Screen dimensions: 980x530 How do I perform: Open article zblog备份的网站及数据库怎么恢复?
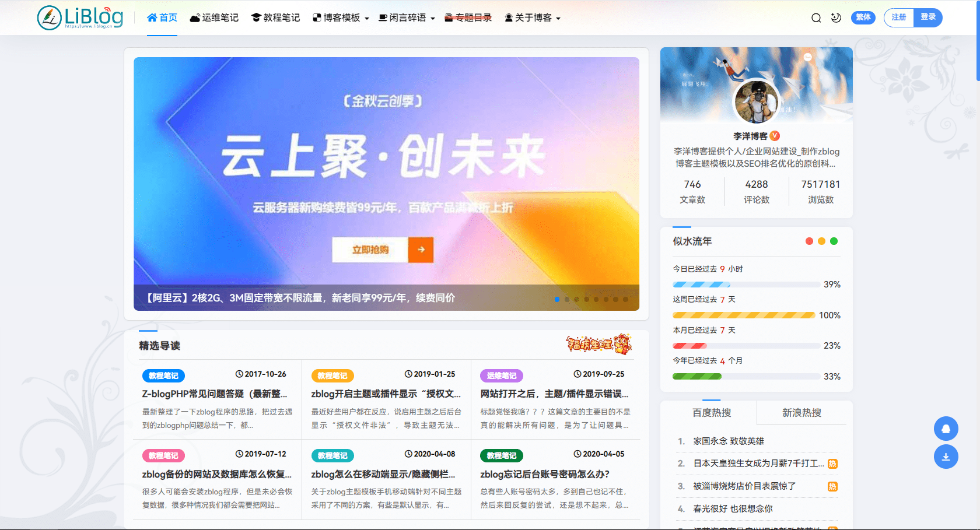tap(217, 475)
